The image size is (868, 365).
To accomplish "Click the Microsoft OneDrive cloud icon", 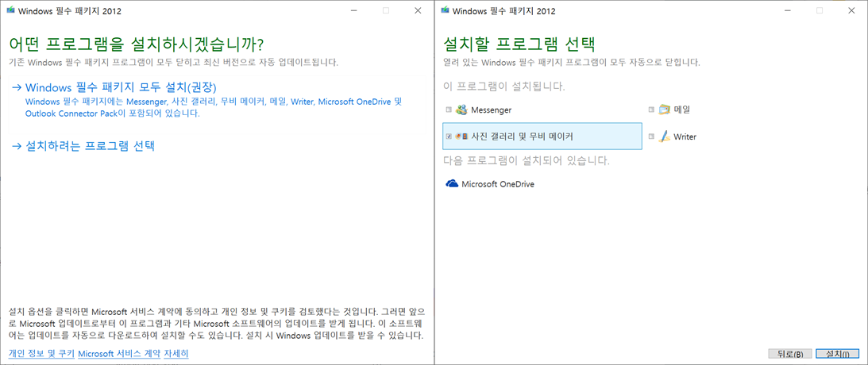I will [x=453, y=184].
